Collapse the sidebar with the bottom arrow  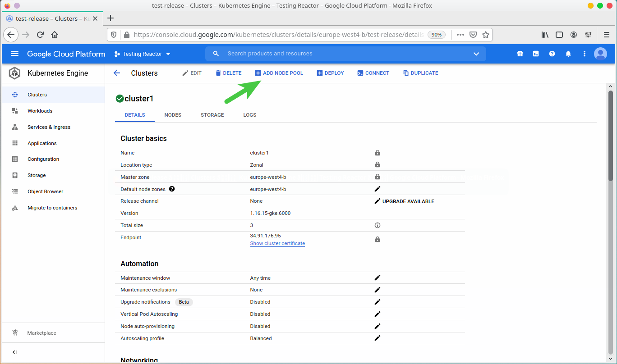point(14,352)
